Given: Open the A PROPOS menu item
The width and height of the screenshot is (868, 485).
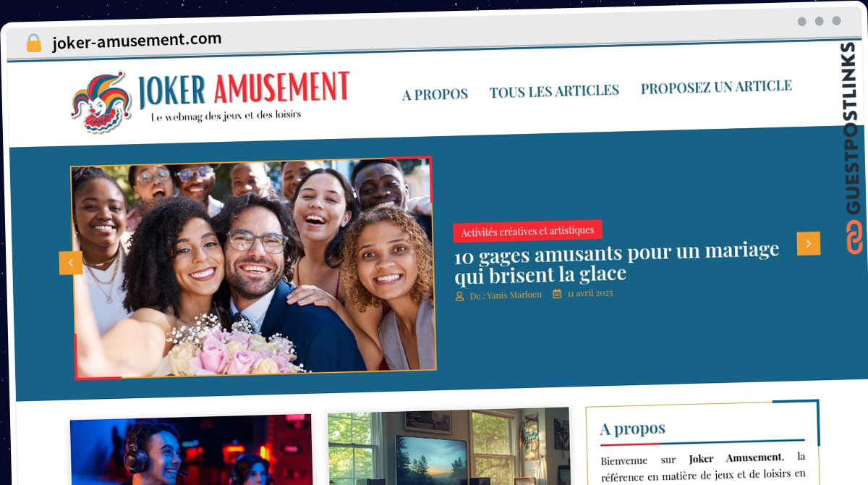Looking at the screenshot, I should pos(435,94).
